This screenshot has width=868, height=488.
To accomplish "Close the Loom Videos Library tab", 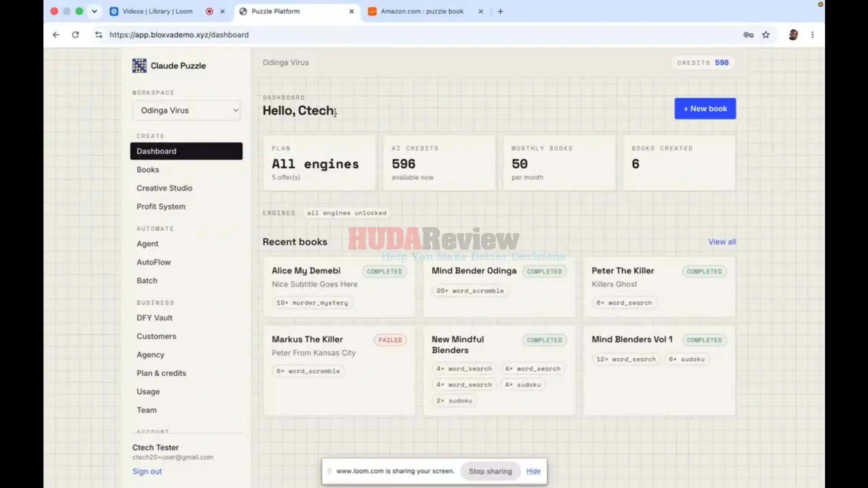I will (222, 11).
